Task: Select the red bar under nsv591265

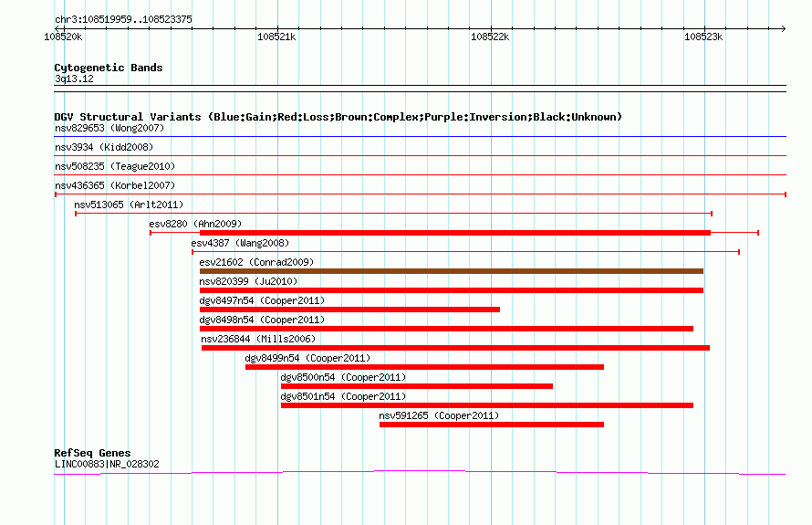Action: click(x=492, y=425)
